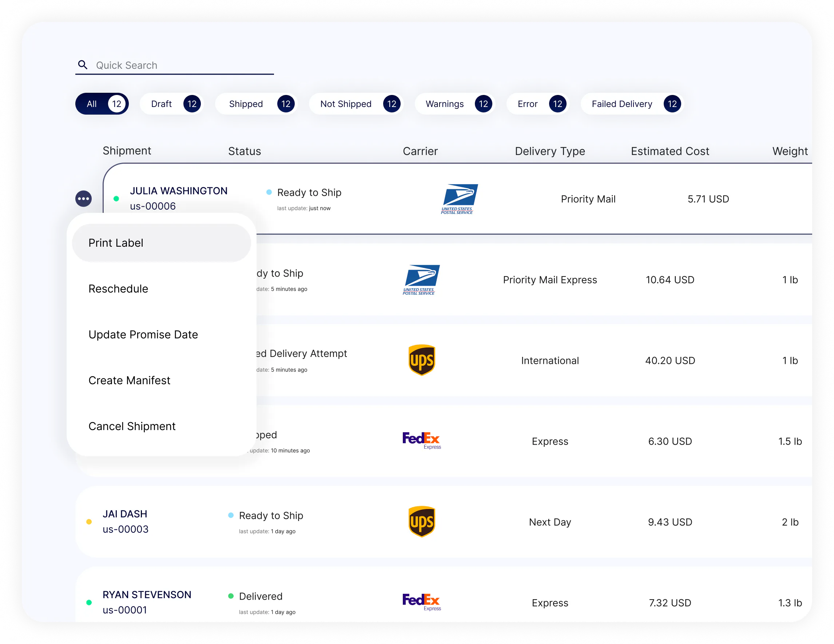Viewport: 834px width, 644px height.
Task: Show Not Shipped shipments
Action: pos(356,104)
